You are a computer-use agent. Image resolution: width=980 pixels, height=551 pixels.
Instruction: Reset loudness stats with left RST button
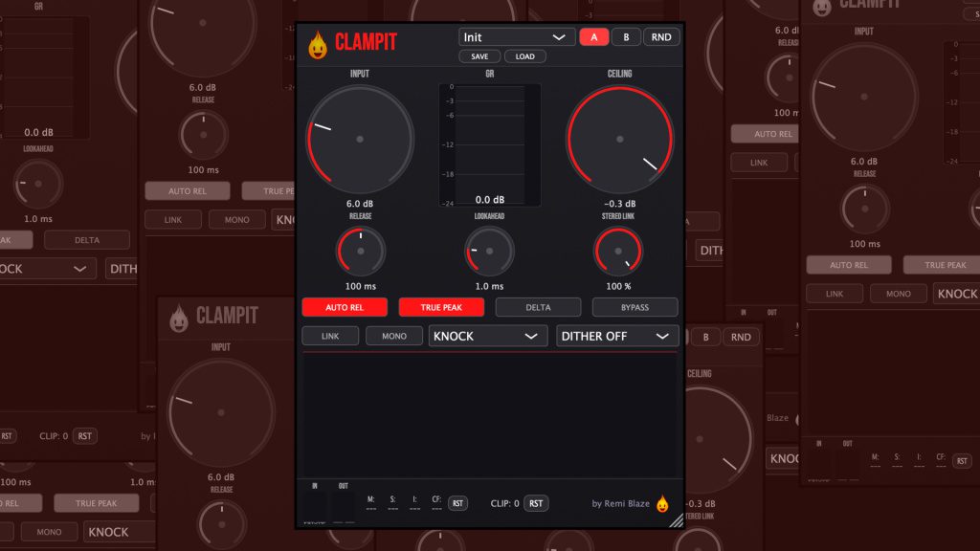point(457,503)
